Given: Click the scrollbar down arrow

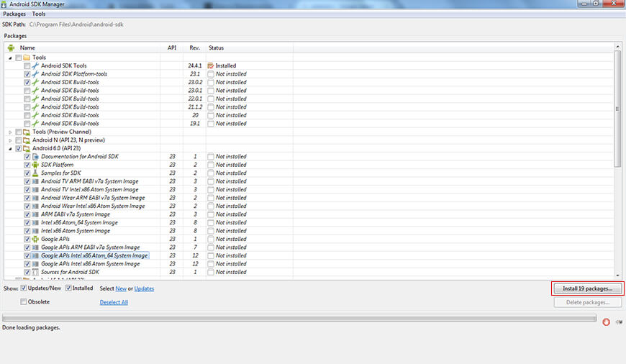Looking at the screenshot, I should [x=617, y=276].
